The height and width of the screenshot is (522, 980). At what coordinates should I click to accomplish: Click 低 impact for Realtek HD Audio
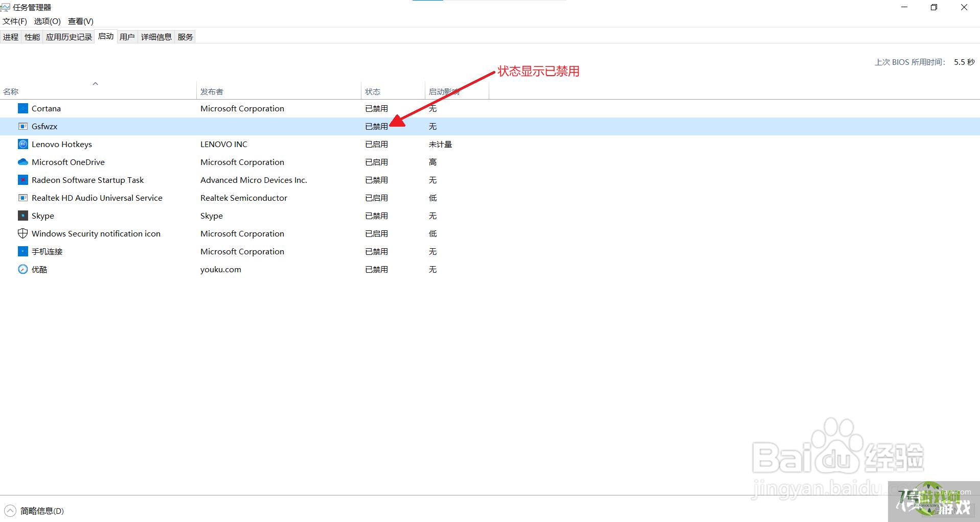432,198
